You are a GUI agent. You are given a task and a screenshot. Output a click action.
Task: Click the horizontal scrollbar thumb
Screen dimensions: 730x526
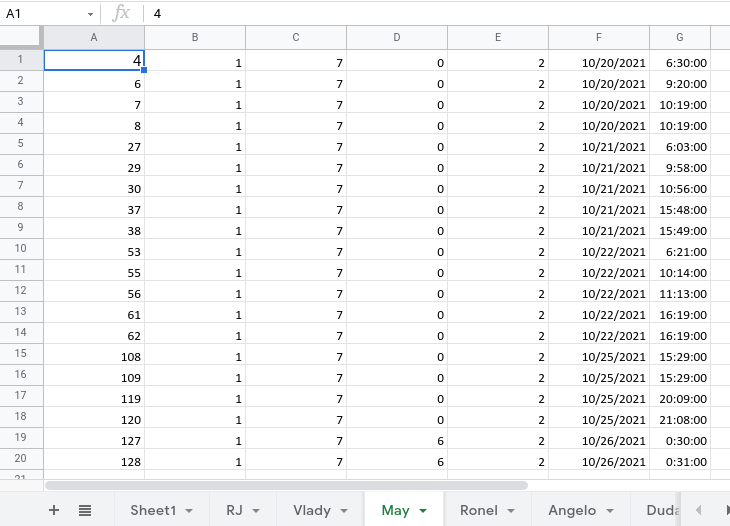(286, 486)
